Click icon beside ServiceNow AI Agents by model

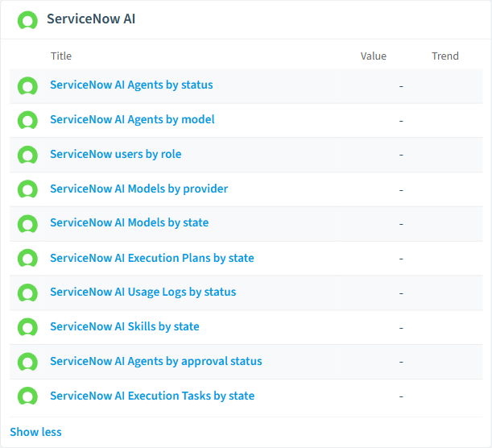27,120
